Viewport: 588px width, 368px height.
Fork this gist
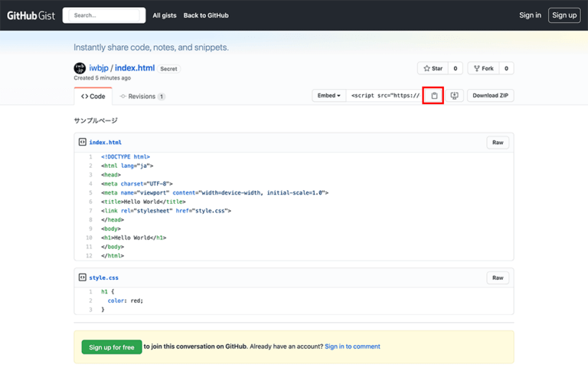(x=483, y=68)
